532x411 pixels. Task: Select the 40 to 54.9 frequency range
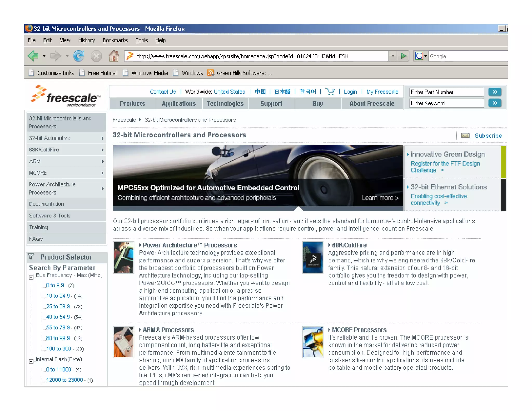(x=58, y=317)
